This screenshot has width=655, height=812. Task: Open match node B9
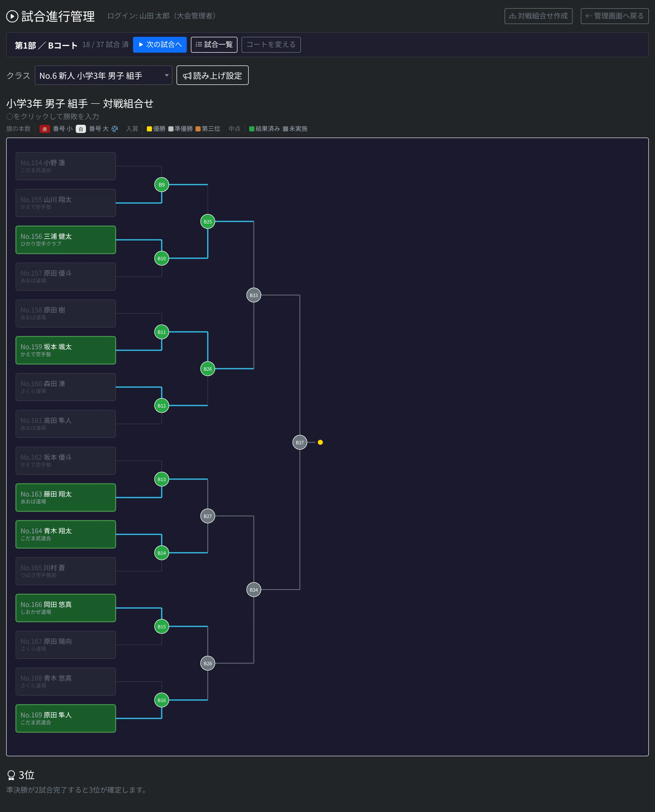click(x=161, y=185)
